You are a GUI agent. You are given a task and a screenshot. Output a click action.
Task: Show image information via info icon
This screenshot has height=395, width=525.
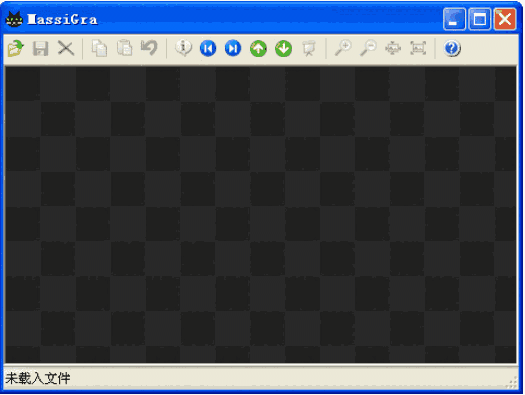point(183,48)
